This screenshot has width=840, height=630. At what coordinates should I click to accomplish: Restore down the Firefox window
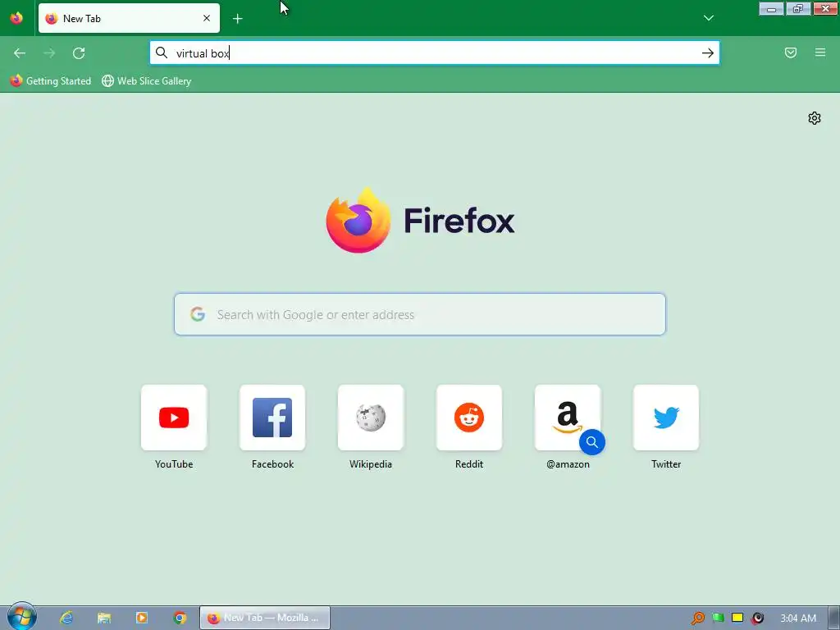(798, 9)
